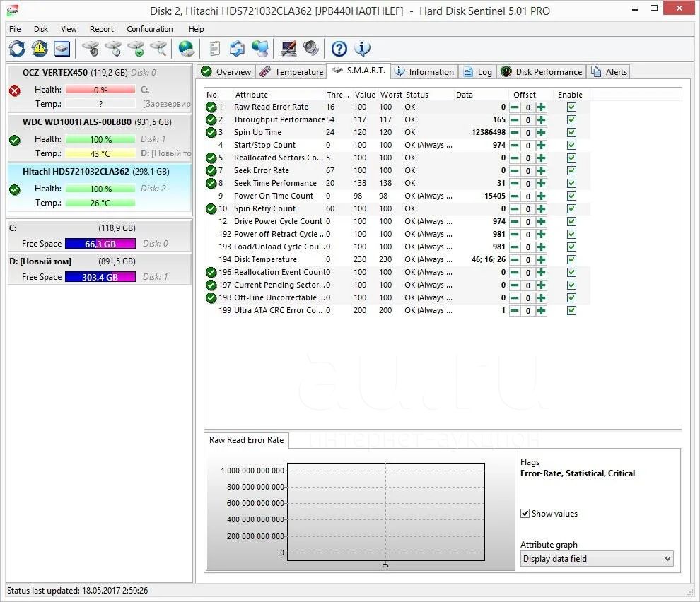
Task: Click the send report envelope icon
Action: coord(237,48)
